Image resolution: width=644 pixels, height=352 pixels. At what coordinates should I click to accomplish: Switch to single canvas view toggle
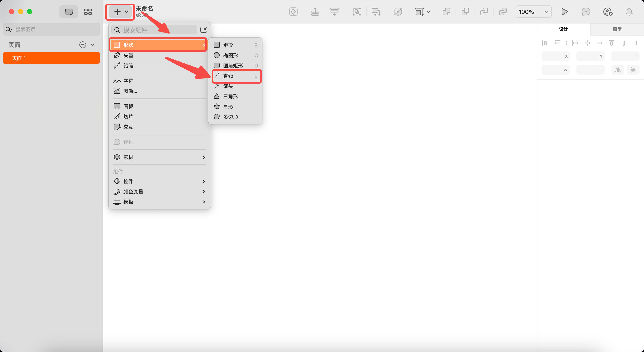[x=69, y=12]
